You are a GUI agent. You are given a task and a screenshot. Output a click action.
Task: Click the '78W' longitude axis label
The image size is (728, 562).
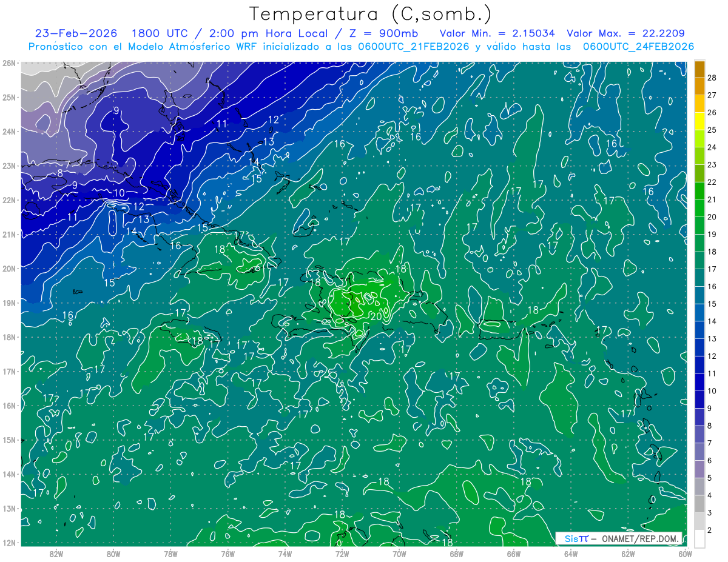coord(170,554)
